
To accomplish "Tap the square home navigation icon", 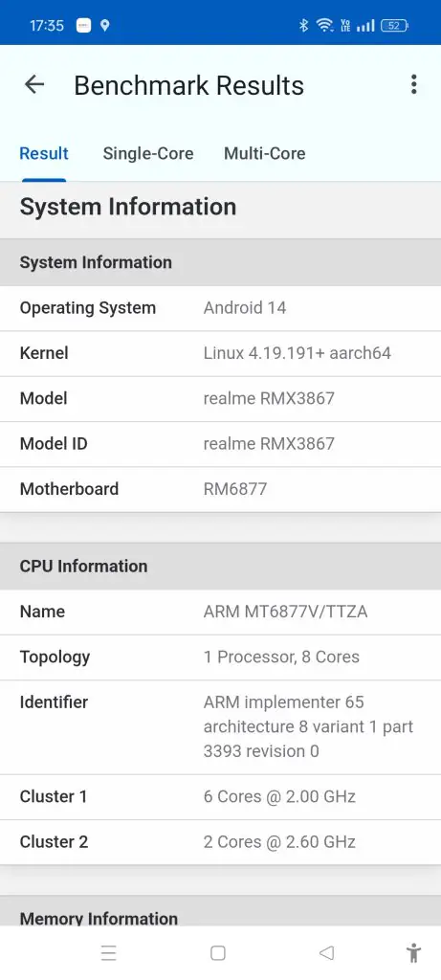I will point(218,953).
